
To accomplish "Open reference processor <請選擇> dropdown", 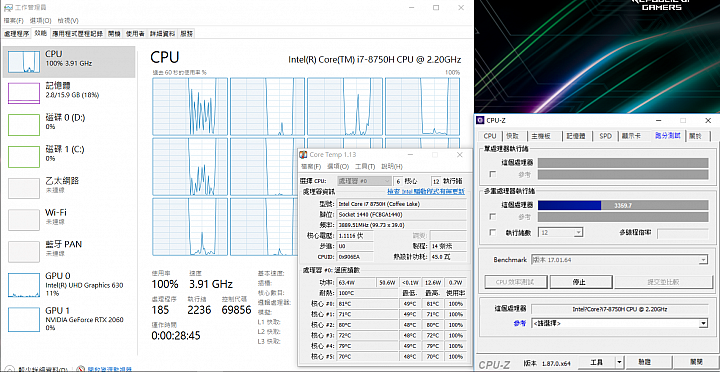I will [619, 323].
